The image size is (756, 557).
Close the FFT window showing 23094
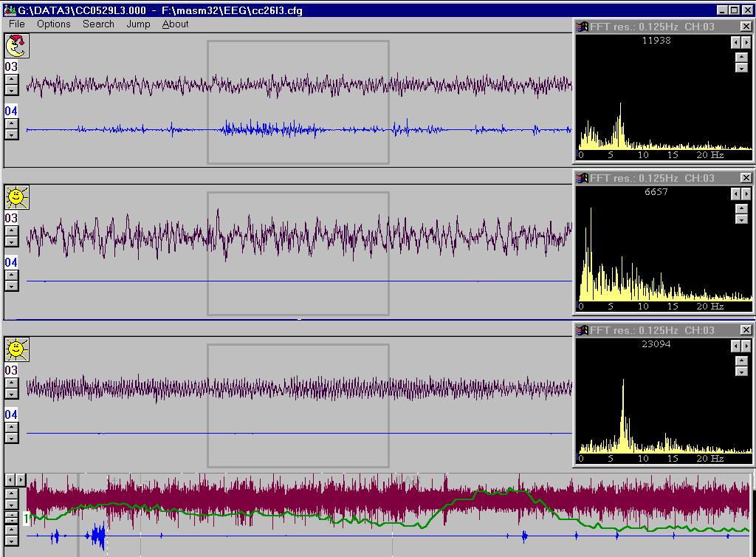[x=746, y=330]
